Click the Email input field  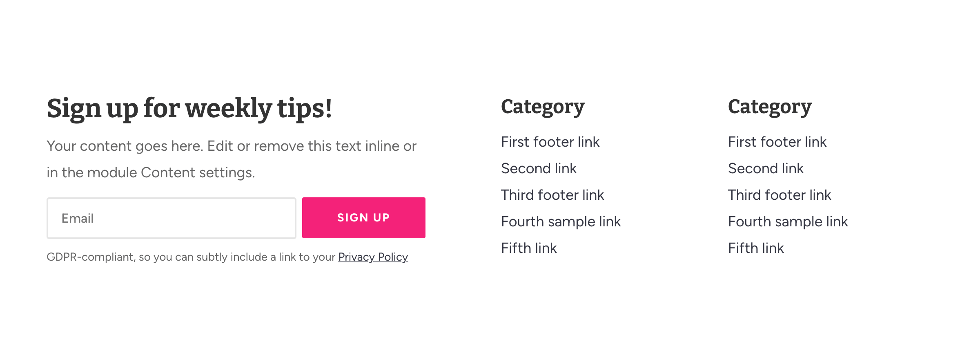pos(171,218)
